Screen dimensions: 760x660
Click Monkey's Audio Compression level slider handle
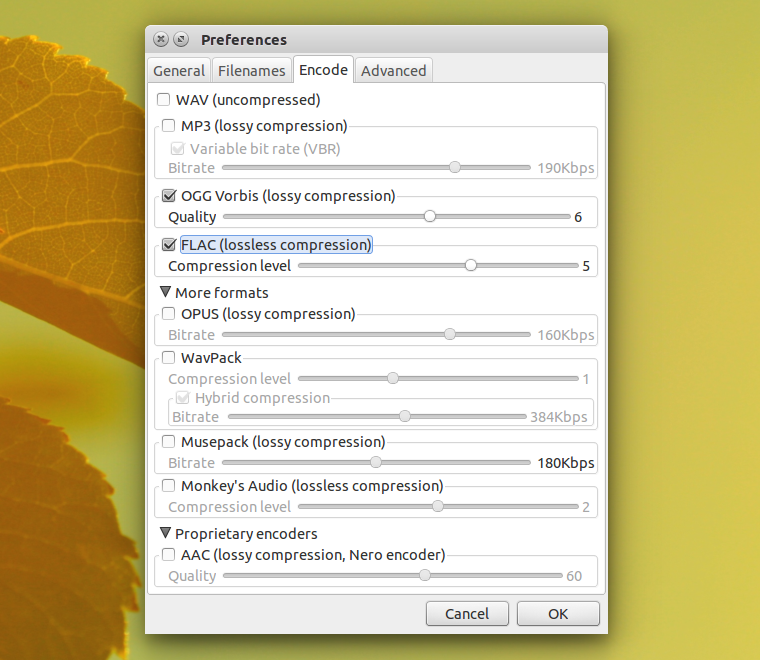coord(438,506)
